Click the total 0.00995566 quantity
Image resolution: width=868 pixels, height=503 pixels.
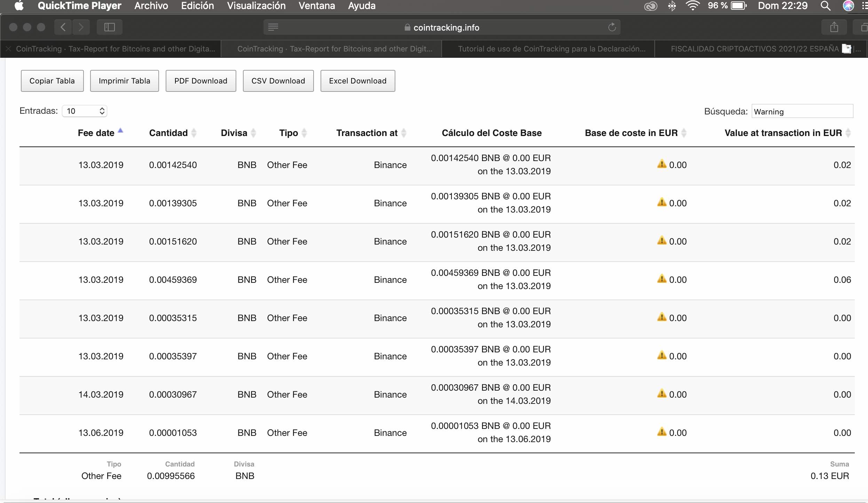click(171, 476)
